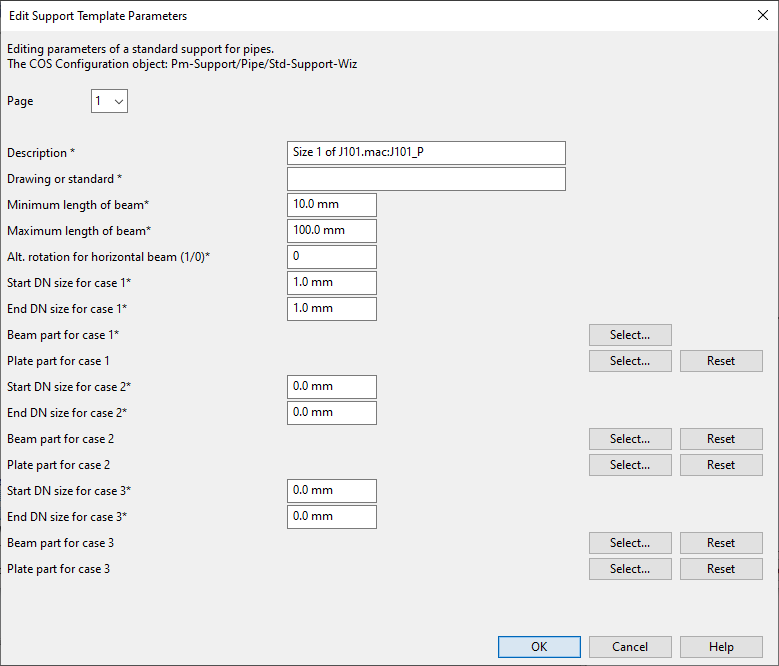Click End DN size for case 3 field
This screenshot has height=666, width=779.
331,517
